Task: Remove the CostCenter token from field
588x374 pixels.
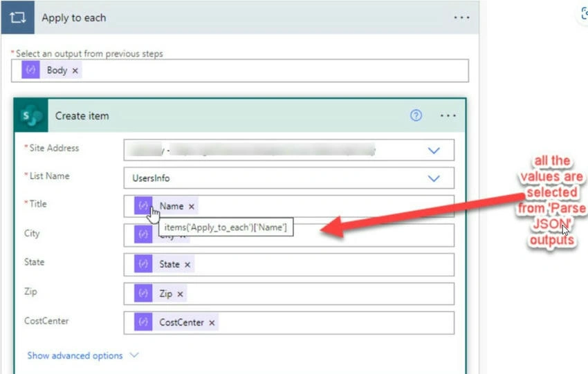Action: tap(212, 323)
